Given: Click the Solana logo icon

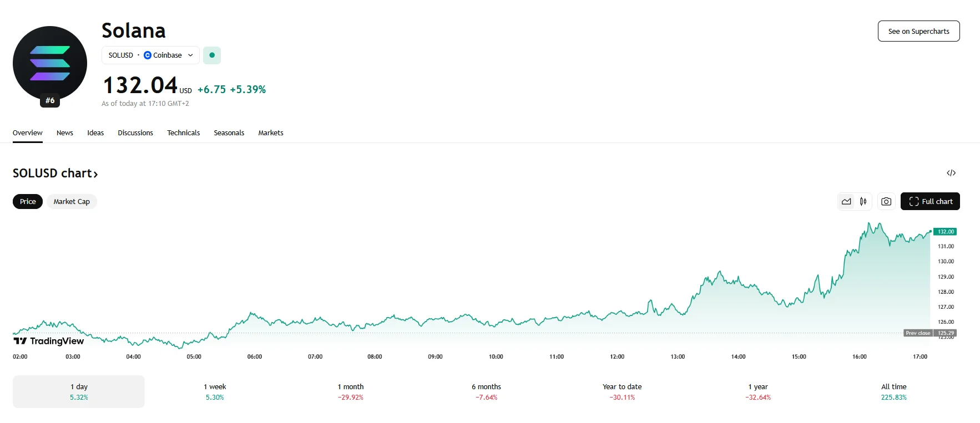Looking at the screenshot, I should tap(50, 63).
